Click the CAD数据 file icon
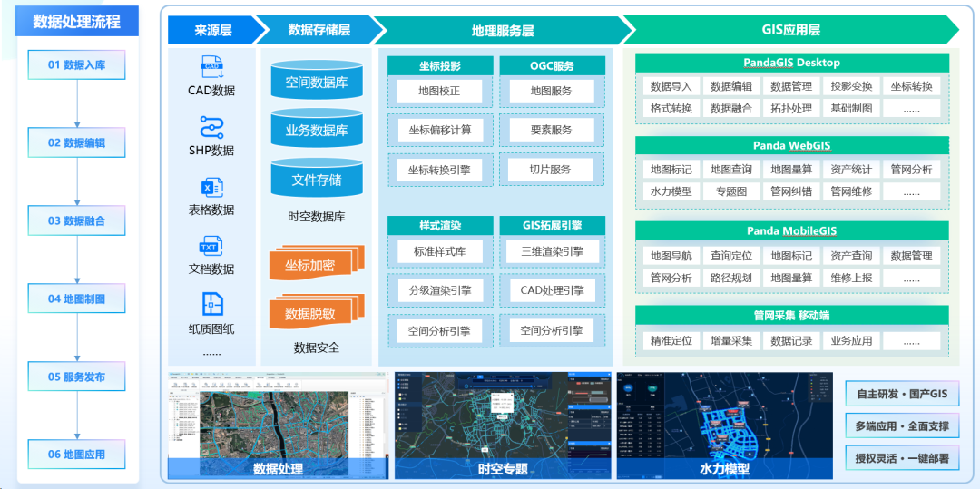The height and width of the screenshot is (489, 980). coord(211,66)
